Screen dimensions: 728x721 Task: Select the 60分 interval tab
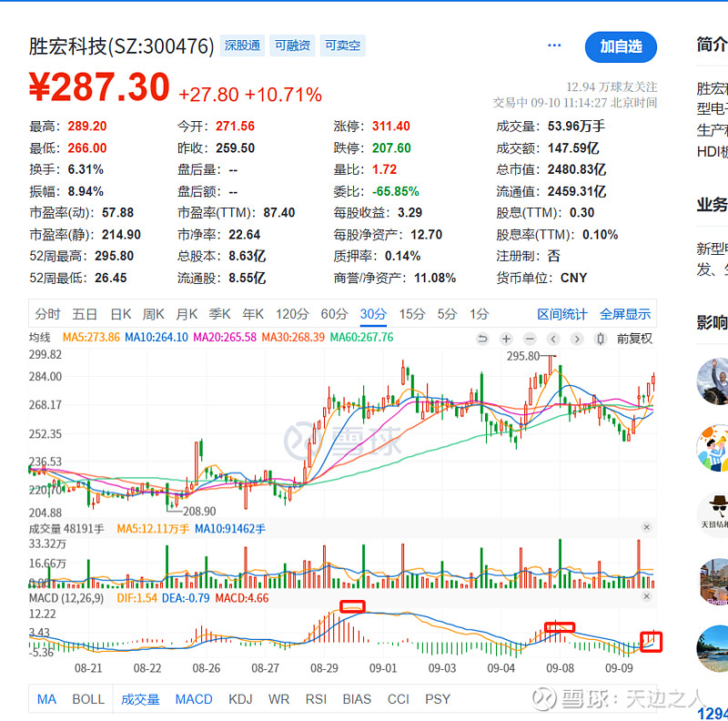(x=334, y=314)
